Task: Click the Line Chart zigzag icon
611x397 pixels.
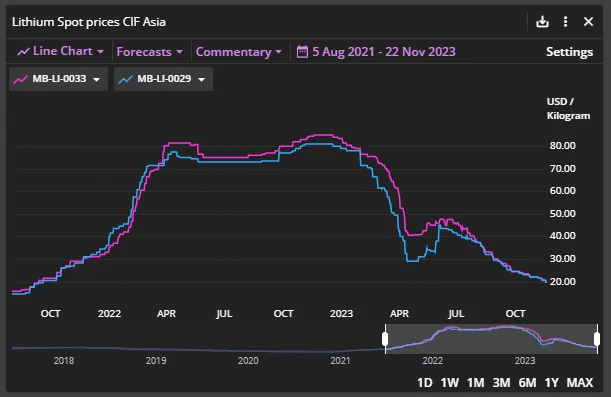Action: [23, 51]
